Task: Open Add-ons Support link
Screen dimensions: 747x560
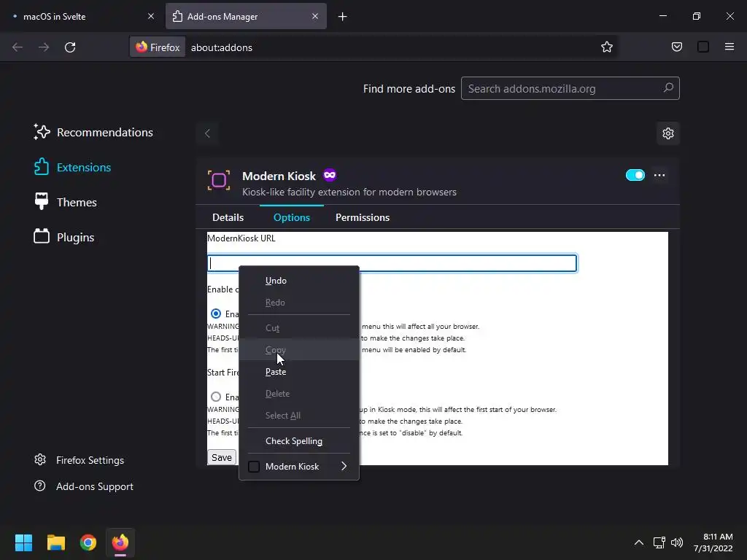Action: [x=84, y=486]
